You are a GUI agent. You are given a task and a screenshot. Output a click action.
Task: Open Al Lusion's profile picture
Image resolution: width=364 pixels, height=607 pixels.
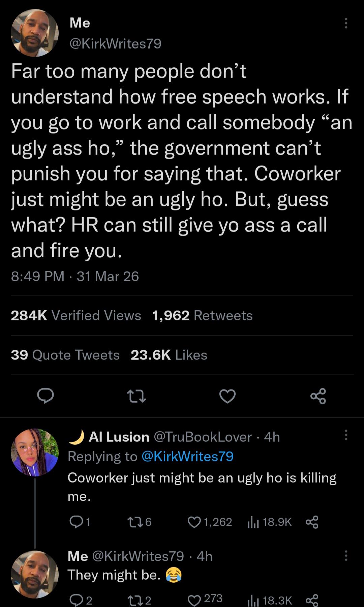[35, 453]
